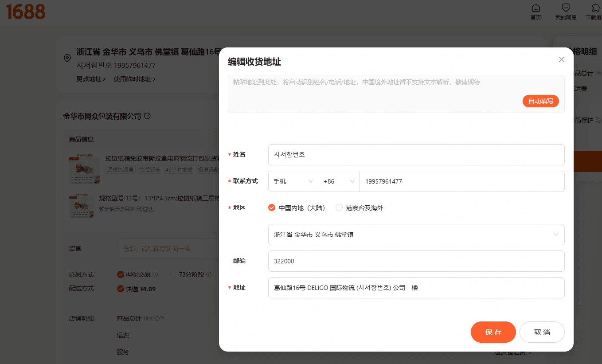Screen dimensions: 602x364
Task: Click the location pin icon beside address
Action: tap(67, 58)
